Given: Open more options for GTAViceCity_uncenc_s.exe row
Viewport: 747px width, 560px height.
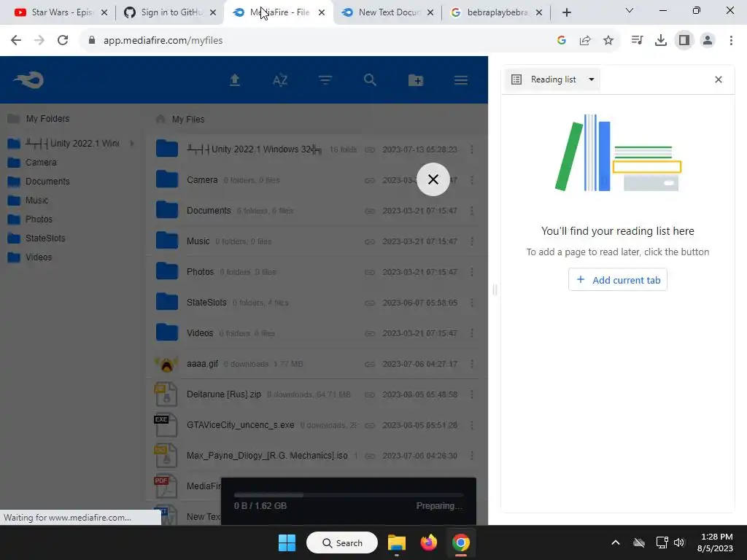Looking at the screenshot, I should point(472,425).
